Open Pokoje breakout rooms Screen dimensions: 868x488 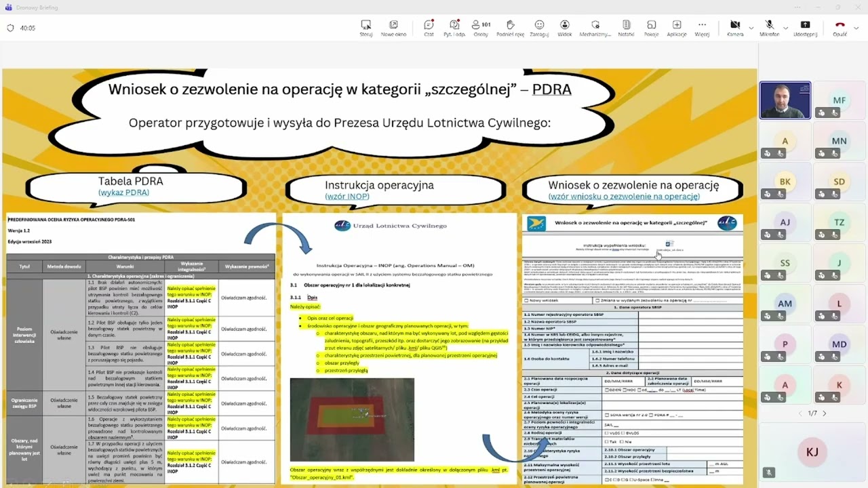coord(651,28)
